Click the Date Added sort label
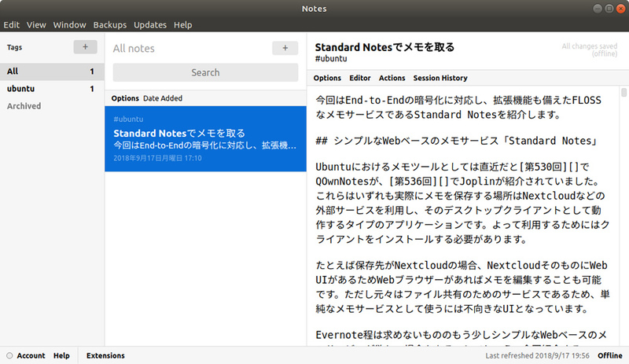 [x=163, y=98]
